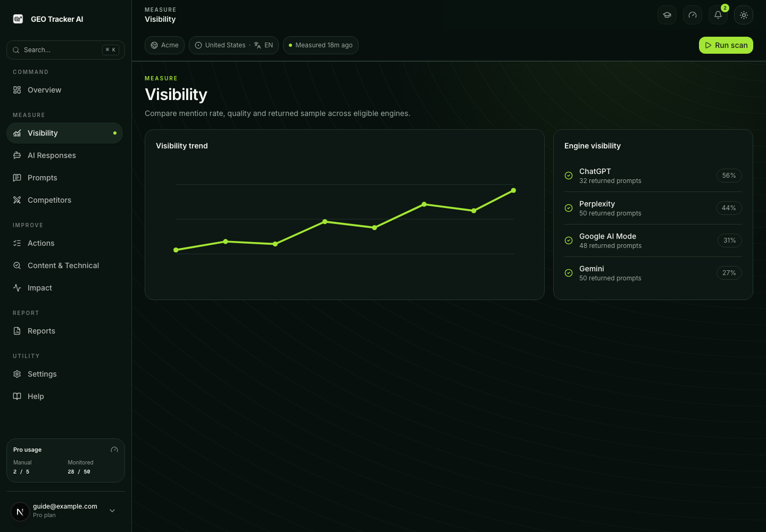Click the Help book icon
Screen dimensions: 766x532
pos(17,396)
